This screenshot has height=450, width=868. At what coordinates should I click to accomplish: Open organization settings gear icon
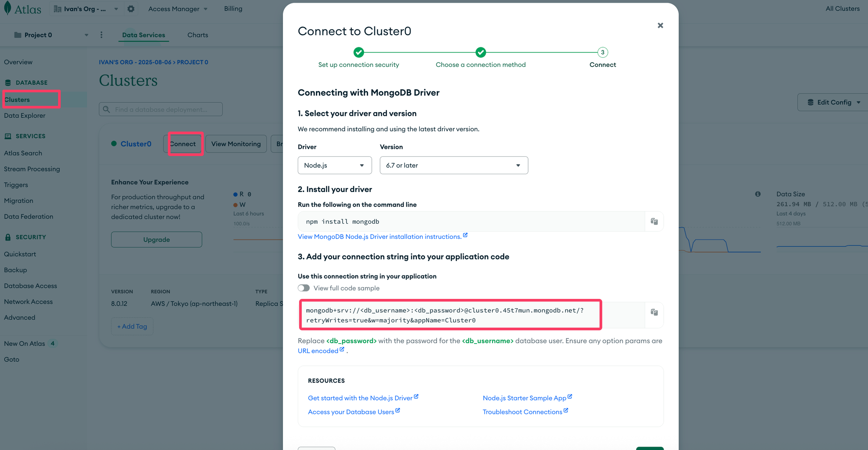click(x=131, y=9)
